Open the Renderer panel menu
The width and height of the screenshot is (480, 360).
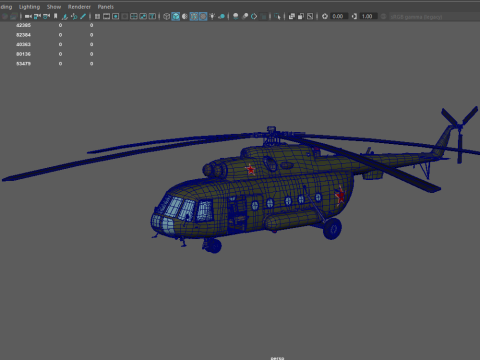pyautogui.click(x=79, y=7)
